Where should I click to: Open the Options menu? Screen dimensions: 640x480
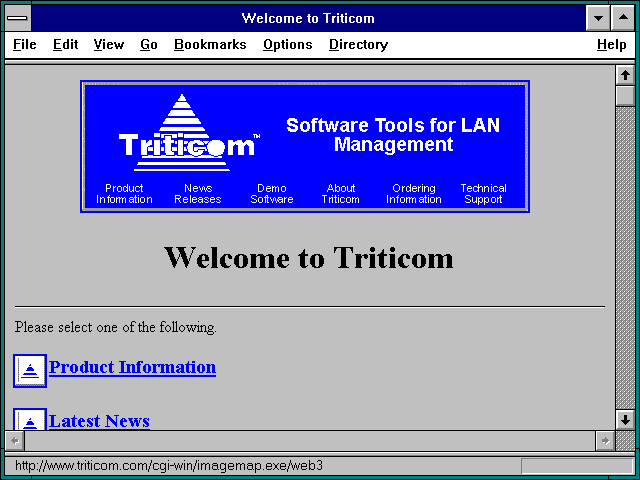287,44
